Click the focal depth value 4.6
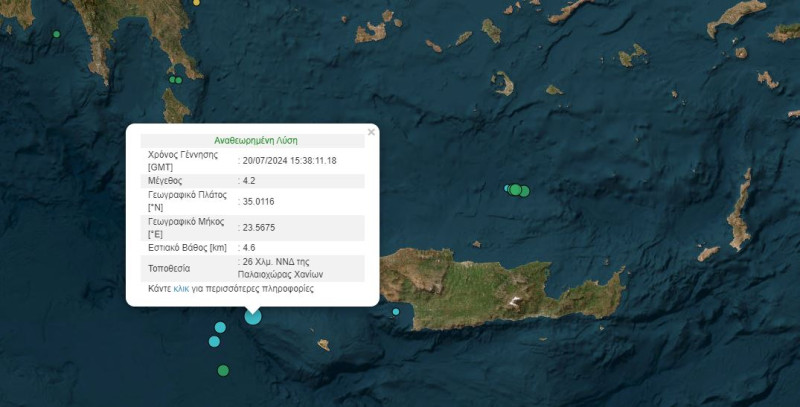800x407 pixels. (249, 247)
